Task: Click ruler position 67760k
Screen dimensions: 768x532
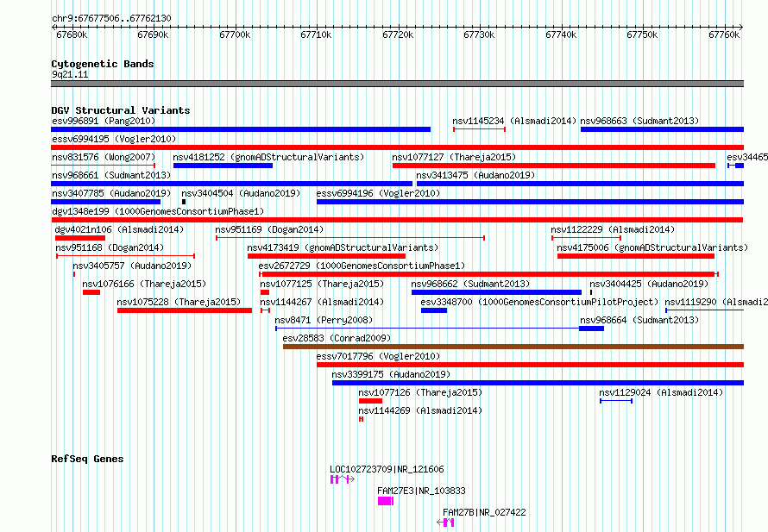Action: (724, 34)
